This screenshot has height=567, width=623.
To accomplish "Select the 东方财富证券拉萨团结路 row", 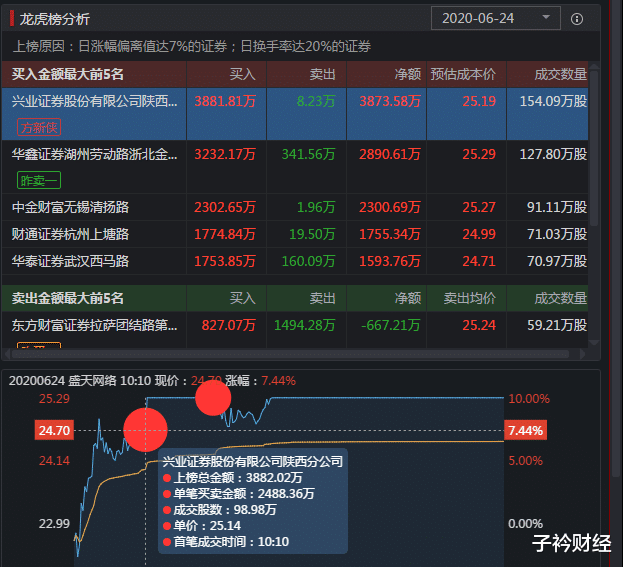I will point(295,330).
